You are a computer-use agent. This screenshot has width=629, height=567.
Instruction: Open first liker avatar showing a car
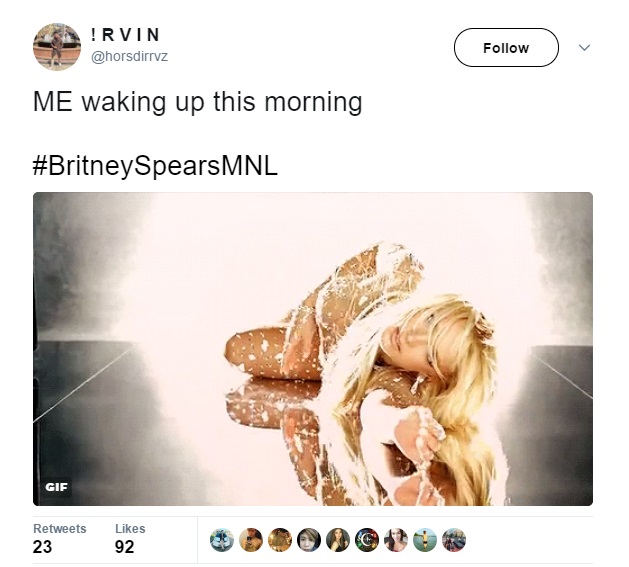pyautogui.click(x=222, y=540)
